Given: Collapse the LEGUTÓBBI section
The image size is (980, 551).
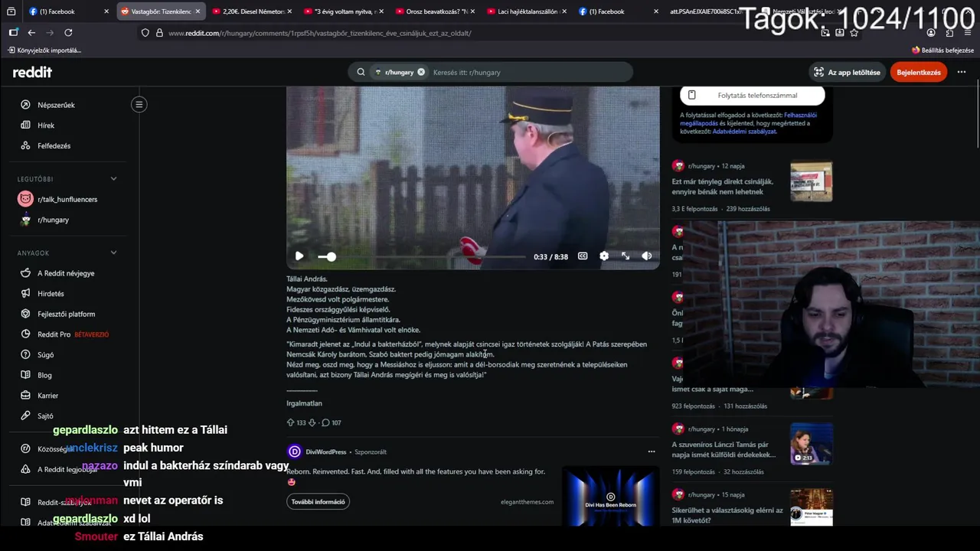Looking at the screenshot, I should [113, 179].
